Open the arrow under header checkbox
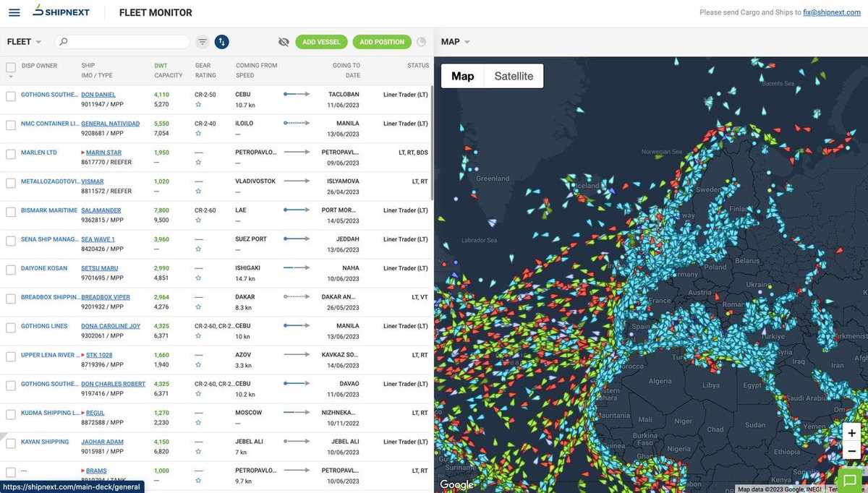Viewport: 868px width, 493px height. point(11,76)
